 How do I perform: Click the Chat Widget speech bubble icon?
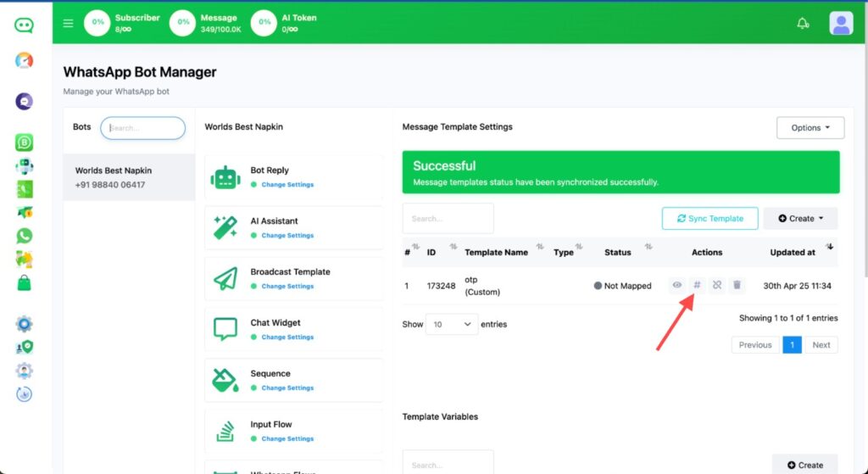[225, 330]
